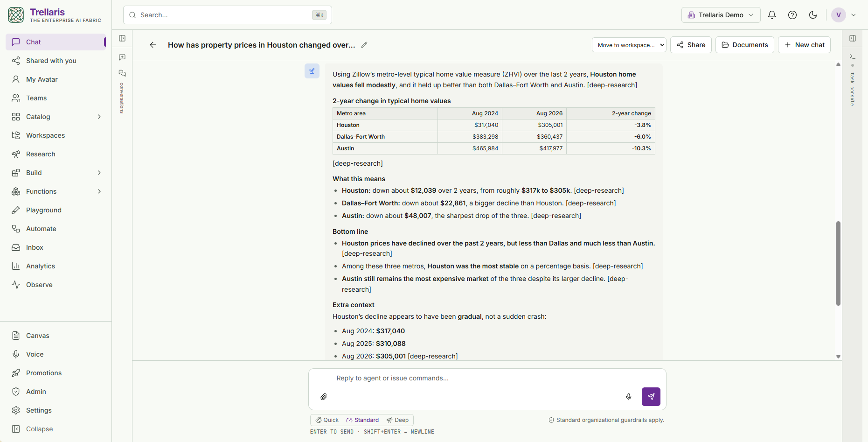Click the edit title pencil icon

[x=364, y=45]
